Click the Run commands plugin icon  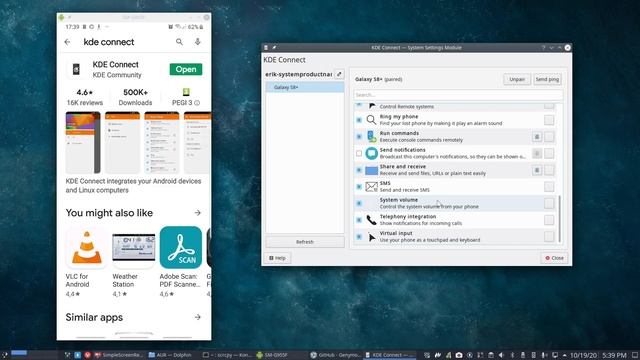(371, 136)
